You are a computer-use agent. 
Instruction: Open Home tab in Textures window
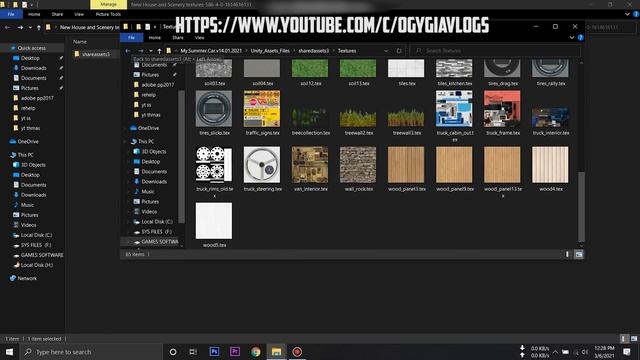pos(155,38)
